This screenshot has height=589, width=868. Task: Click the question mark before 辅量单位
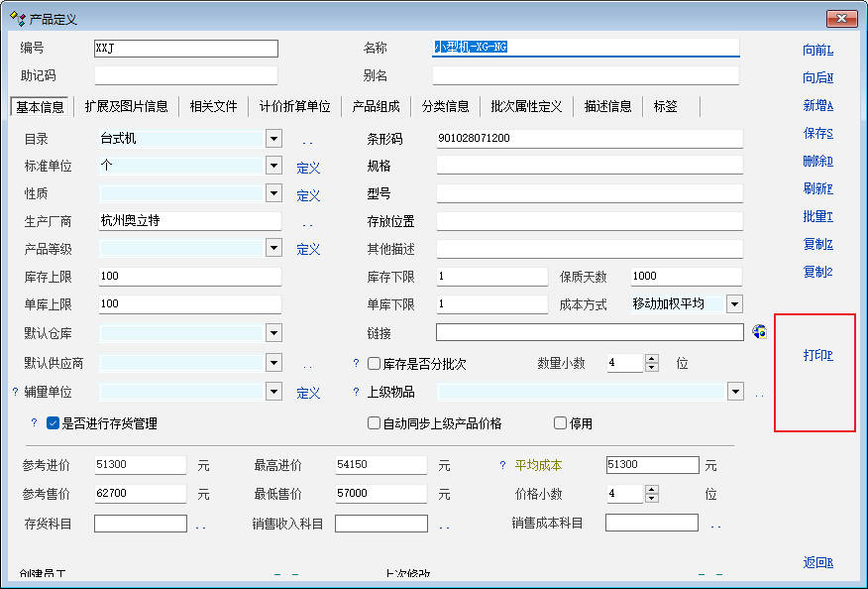tap(15, 393)
